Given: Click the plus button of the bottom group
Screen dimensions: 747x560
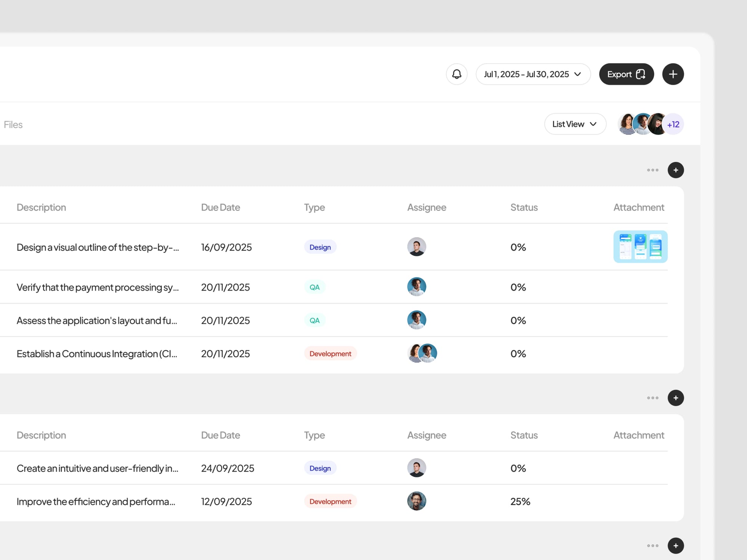Looking at the screenshot, I should [675, 546].
